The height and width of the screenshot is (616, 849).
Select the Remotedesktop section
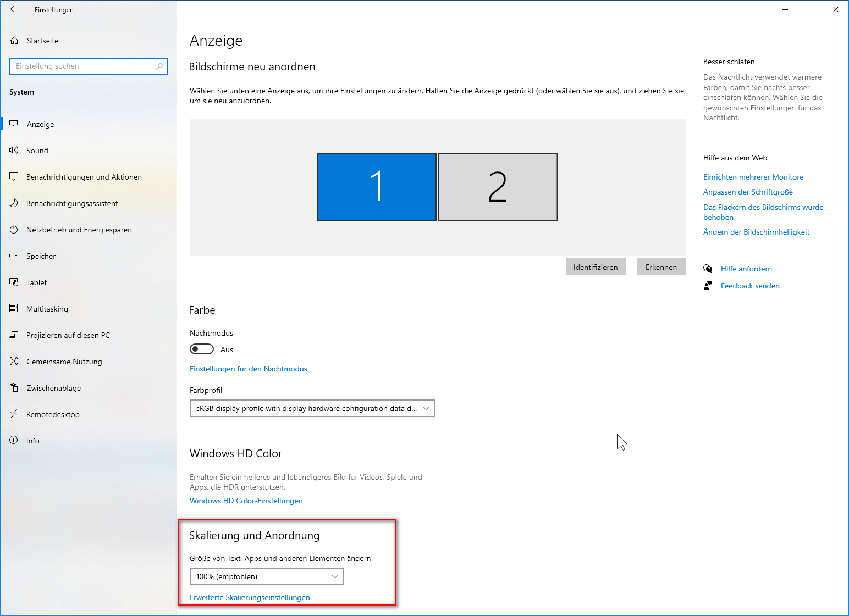point(53,414)
